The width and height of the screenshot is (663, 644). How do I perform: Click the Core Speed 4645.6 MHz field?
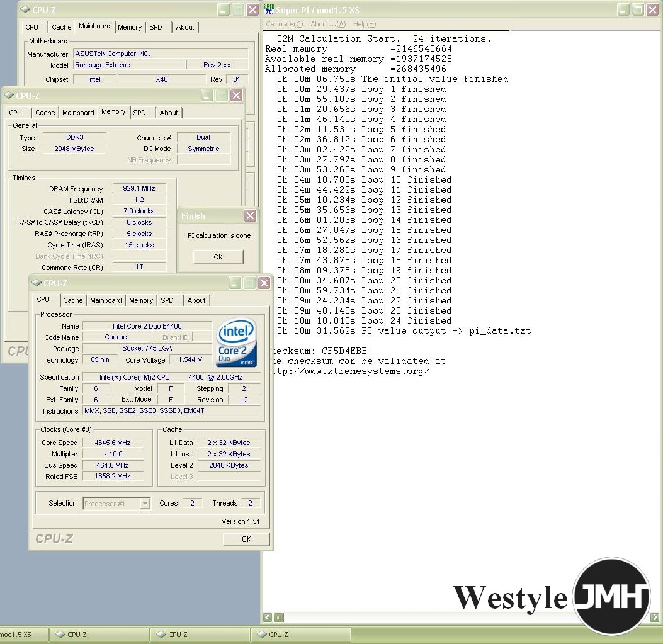(x=113, y=443)
